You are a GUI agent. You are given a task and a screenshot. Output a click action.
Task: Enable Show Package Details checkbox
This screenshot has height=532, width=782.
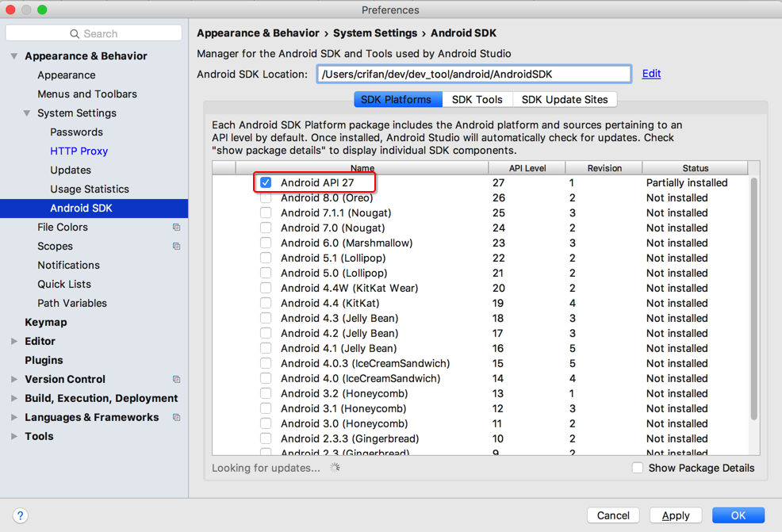638,468
